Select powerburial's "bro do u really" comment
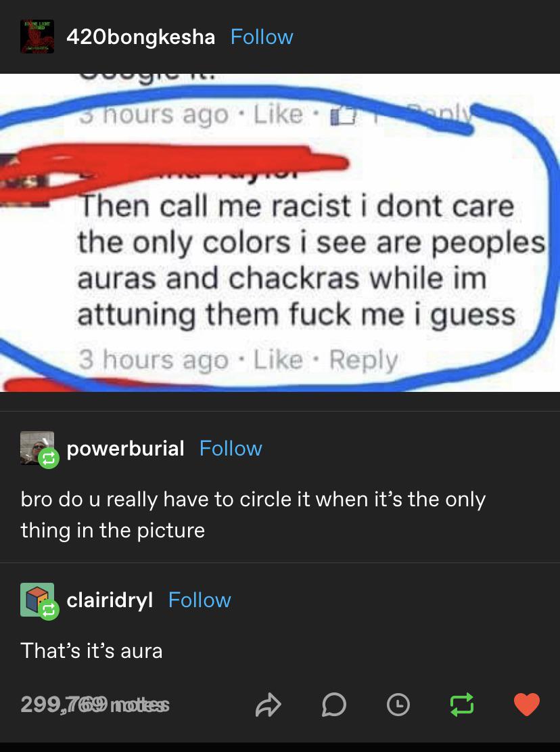The height and width of the screenshot is (752, 560). [253, 514]
